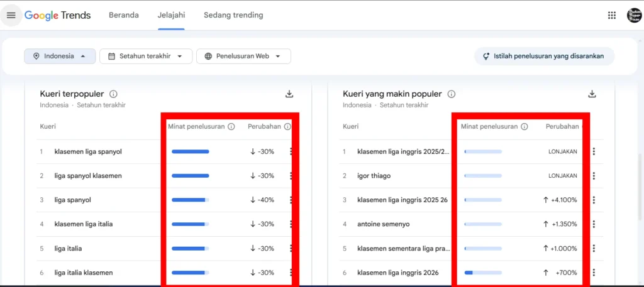Select the Jelajahi tab
644x287 pixels.
(x=171, y=15)
